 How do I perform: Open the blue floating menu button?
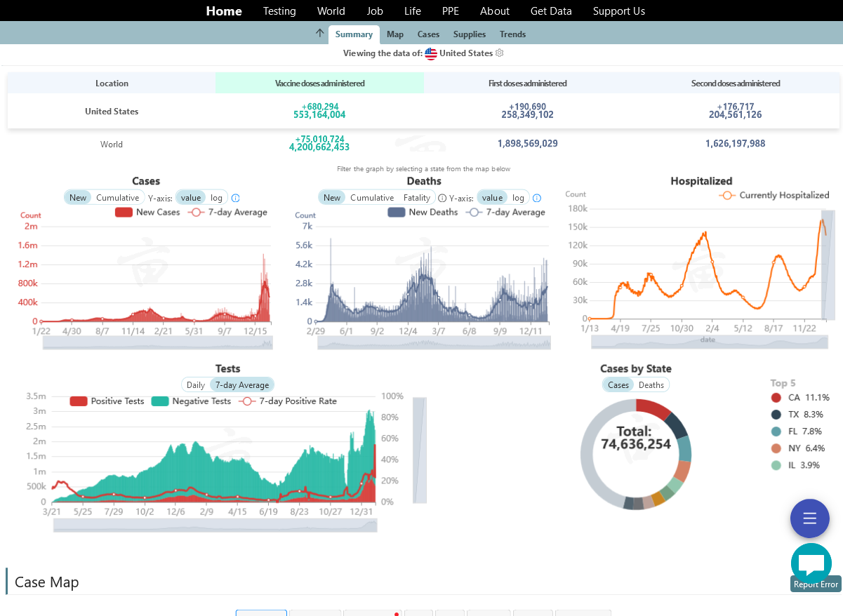(810, 518)
